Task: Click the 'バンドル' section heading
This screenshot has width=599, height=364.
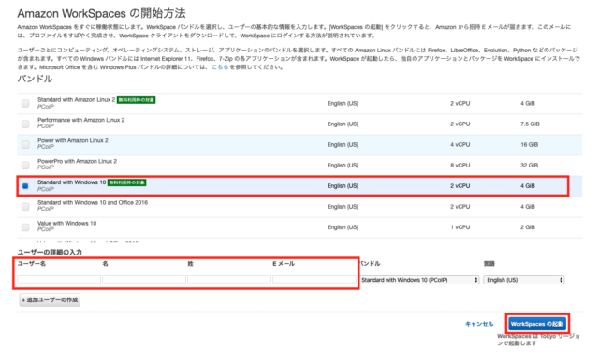Action: (x=35, y=79)
